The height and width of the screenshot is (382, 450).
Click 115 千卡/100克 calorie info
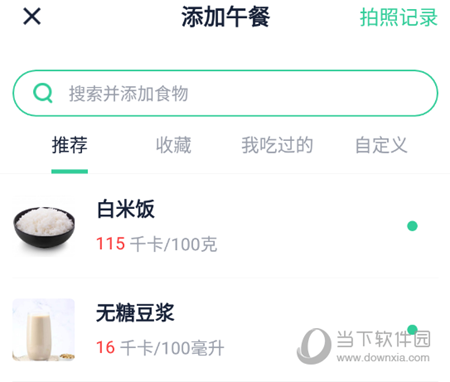click(x=157, y=244)
